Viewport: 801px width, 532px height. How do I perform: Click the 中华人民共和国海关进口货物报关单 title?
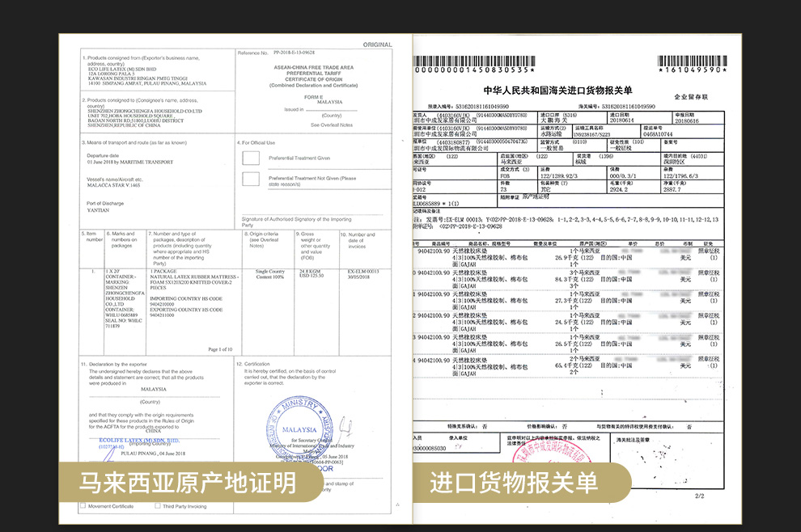pyautogui.click(x=557, y=91)
